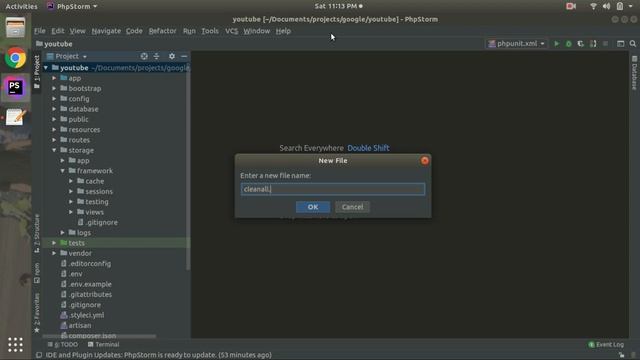Open the PhpStorm application menu in top bar
The width and height of the screenshot is (640, 360).
pos(73,6)
